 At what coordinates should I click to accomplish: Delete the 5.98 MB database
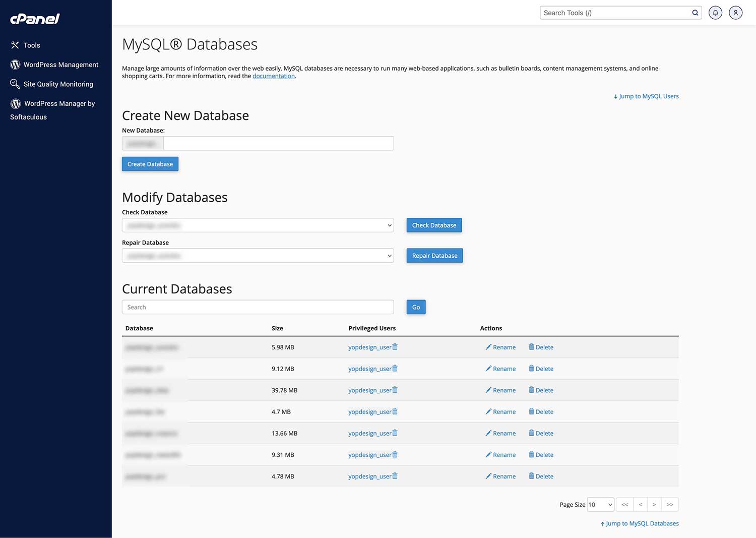541,347
